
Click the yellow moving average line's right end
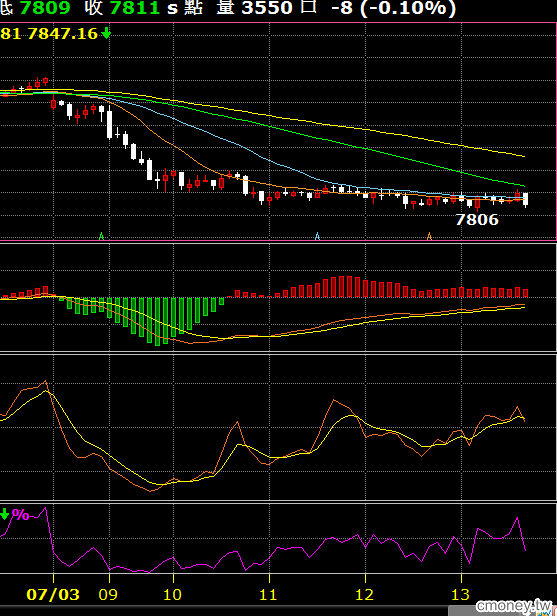[523, 156]
